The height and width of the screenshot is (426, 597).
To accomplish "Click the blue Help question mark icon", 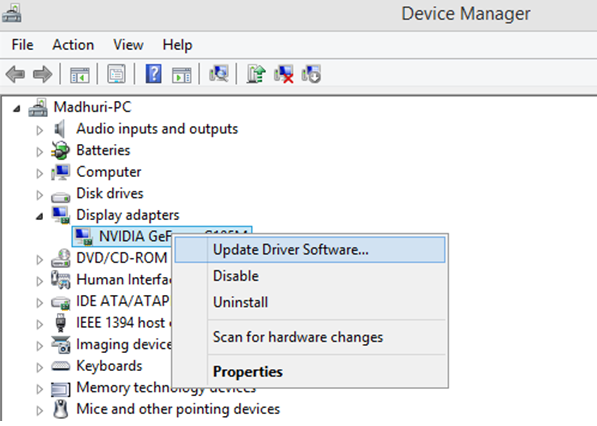I will pyautogui.click(x=153, y=73).
